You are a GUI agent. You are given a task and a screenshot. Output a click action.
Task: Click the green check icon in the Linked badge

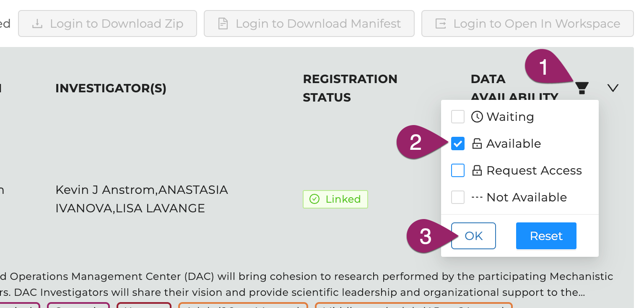(314, 199)
